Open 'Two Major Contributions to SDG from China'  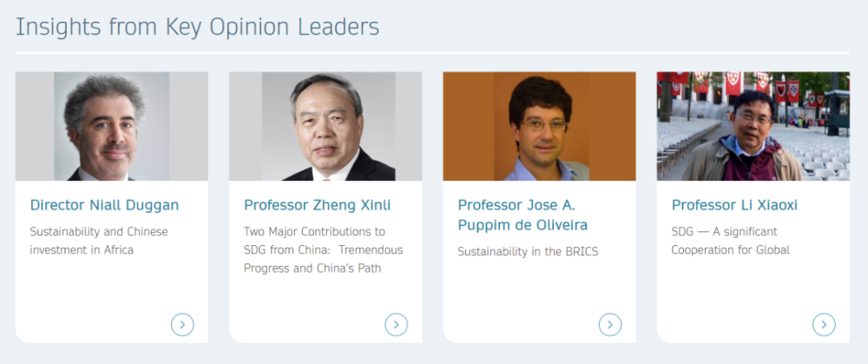pos(323,249)
